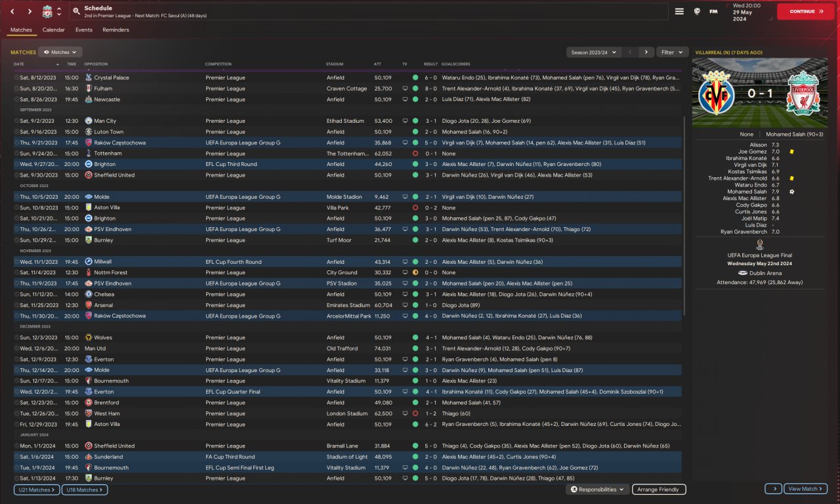840x504 pixels.
Task: Click the draw indicator for Nottm Forest
Action: pyautogui.click(x=415, y=272)
